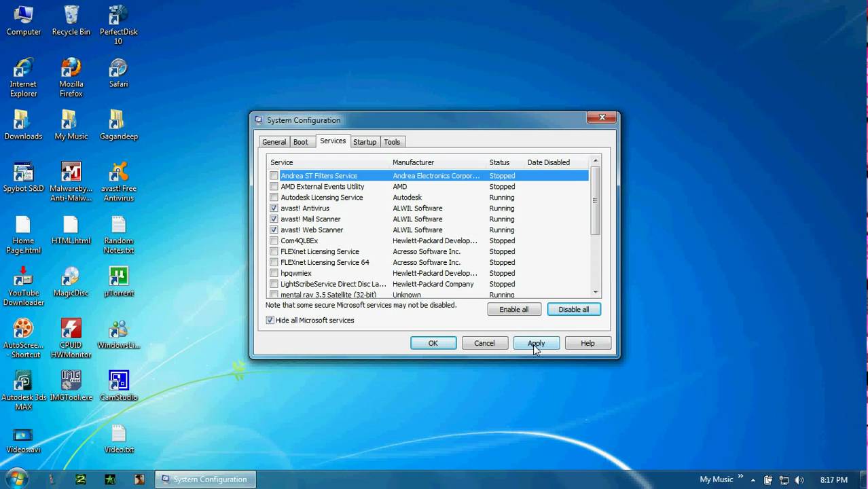
Task: Show hidden system tray icons arrow
Action: click(x=753, y=479)
